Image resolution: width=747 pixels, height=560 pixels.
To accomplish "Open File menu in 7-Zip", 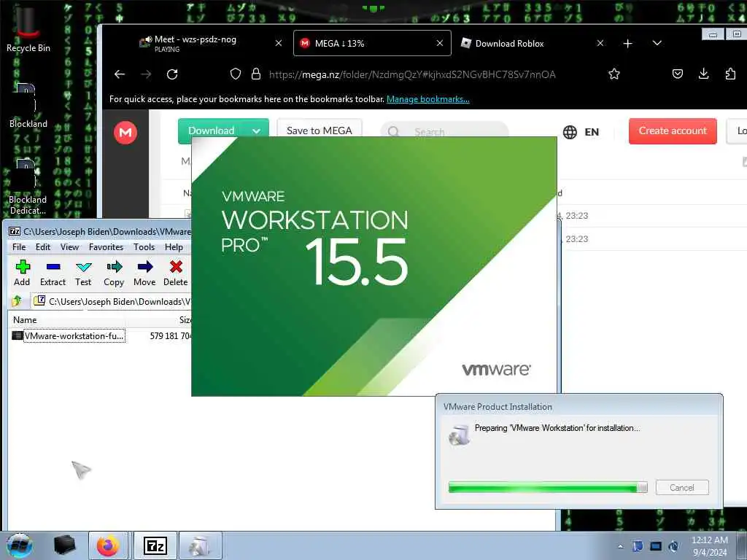I will pos(19,246).
